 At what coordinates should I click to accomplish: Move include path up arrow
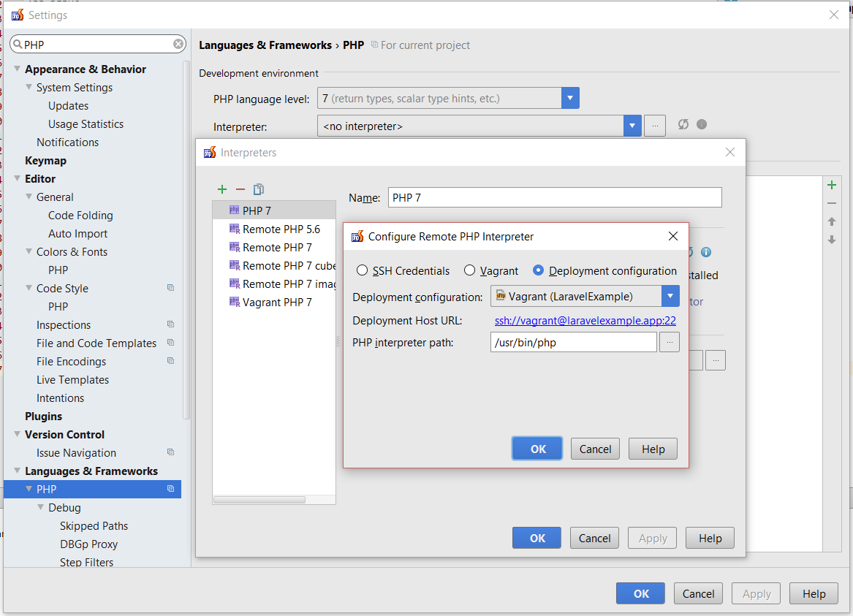[x=832, y=221]
